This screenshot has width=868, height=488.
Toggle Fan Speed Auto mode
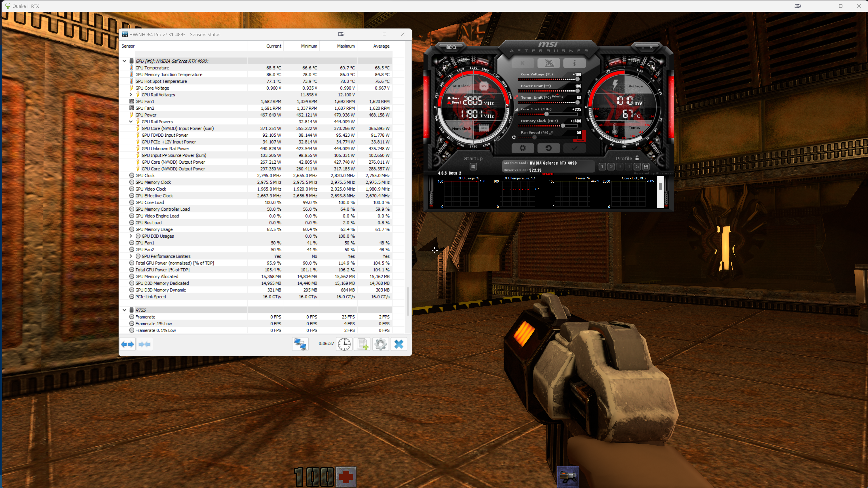coord(580,140)
